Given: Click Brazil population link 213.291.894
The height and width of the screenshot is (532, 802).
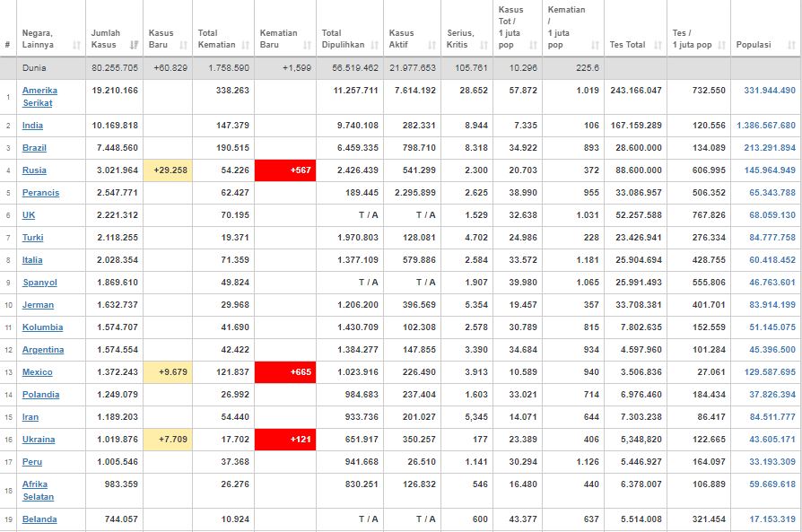Looking at the screenshot, I should pos(770,148).
